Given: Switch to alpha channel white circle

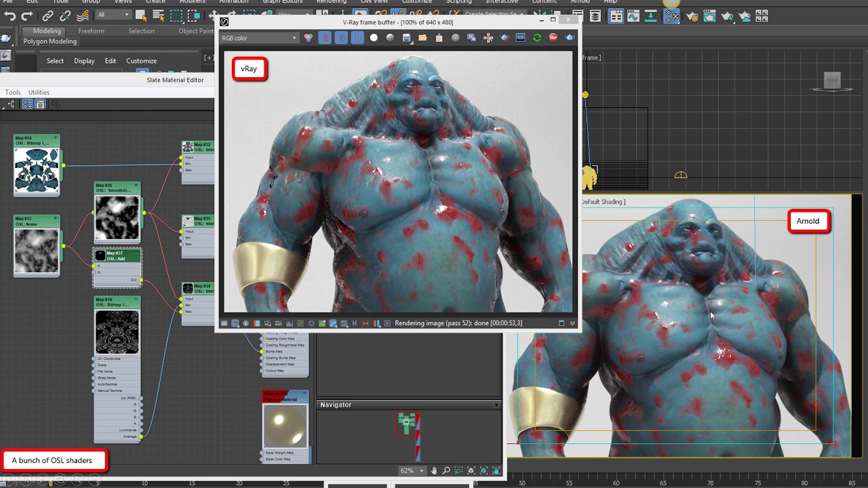Looking at the screenshot, I should (x=374, y=38).
